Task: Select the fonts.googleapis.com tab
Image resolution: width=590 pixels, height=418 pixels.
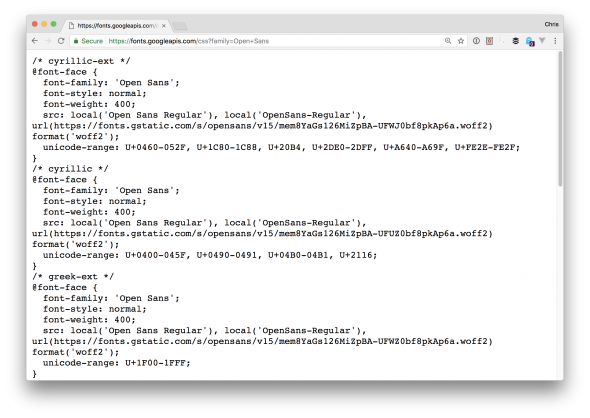Action: coord(116,26)
